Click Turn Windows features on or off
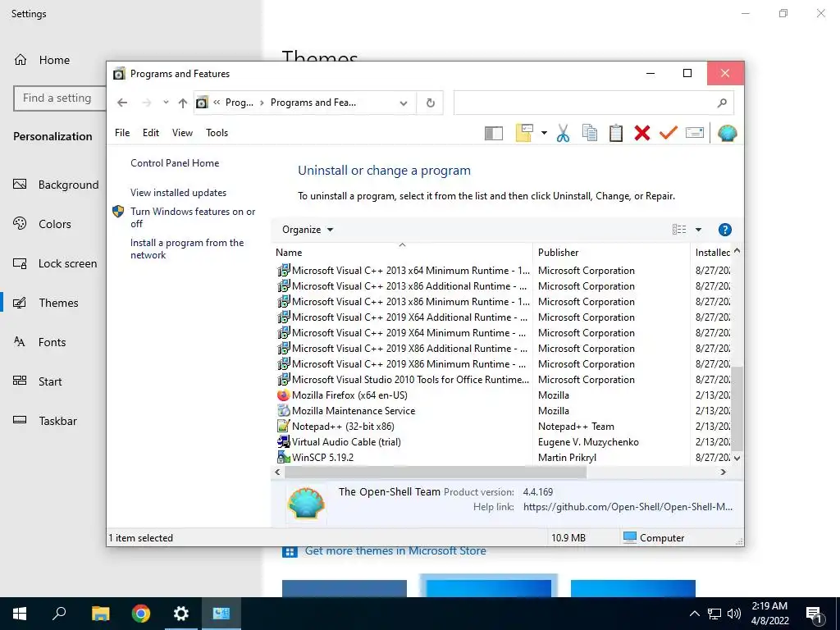The width and height of the screenshot is (840, 630). [193, 217]
